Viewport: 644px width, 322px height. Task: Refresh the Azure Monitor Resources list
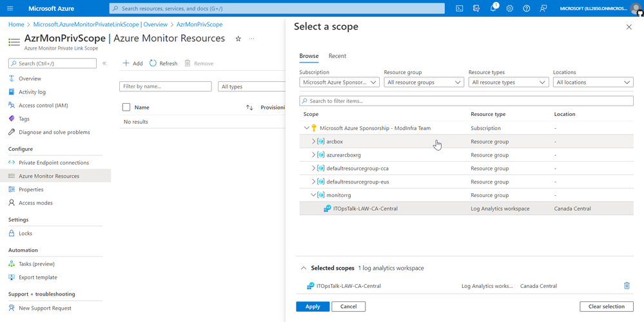tap(163, 63)
